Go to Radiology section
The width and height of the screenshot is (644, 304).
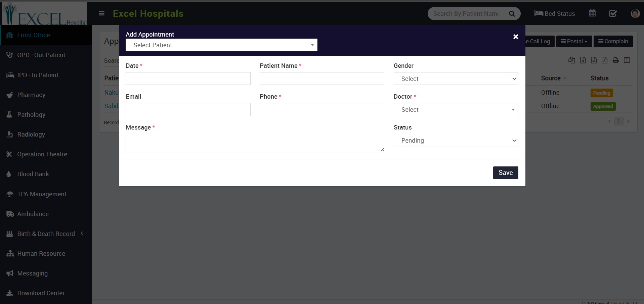pyautogui.click(x=46, y=135)
